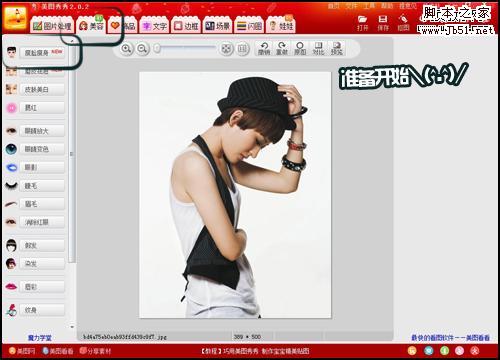Open the 教程 tutorial link at bottom
This screenshot has width=500, height=360.
(255, 351)
